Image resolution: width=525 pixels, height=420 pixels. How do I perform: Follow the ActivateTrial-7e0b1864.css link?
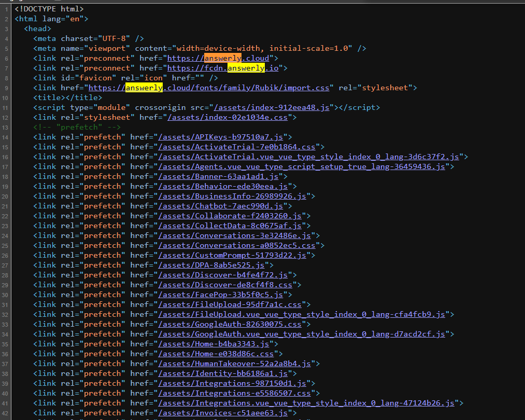click(x=237, y=147)
